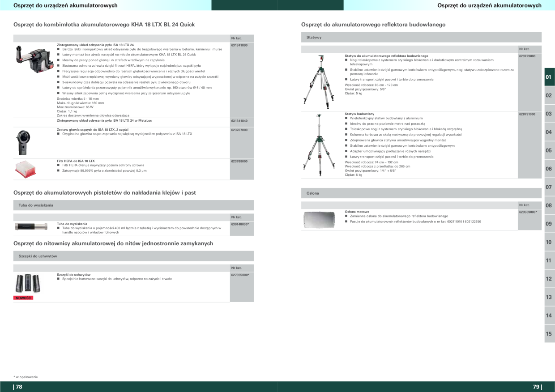The width and height of the screenshot is (555, 392).
Task: Go to chapter tab 12
Action: tap(549, 279)
